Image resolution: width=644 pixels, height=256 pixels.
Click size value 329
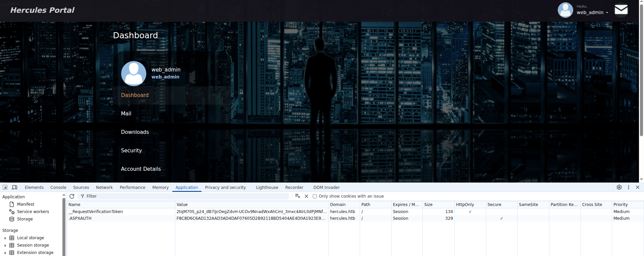tap(449, 218)
